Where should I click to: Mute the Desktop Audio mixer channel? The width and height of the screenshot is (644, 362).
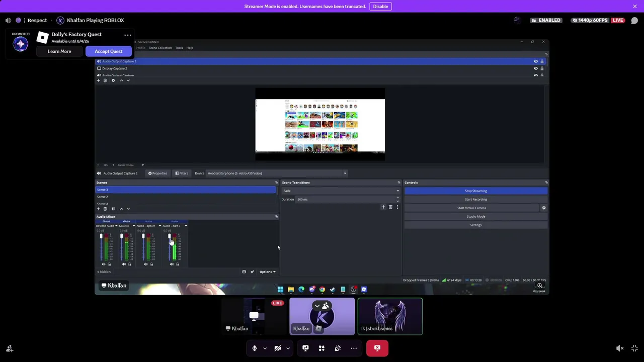pyautogui.click(x=104, y=264)
